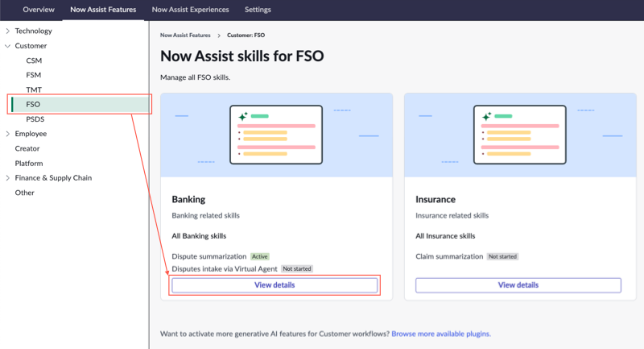Collapse the Customer tree node chevron
The height and width of the screenshot is (349, 644).
click(7, 46)
